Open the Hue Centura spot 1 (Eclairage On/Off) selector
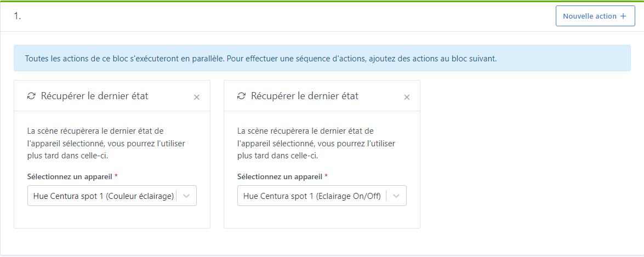 pyautogui.click(x=312, y=196)
